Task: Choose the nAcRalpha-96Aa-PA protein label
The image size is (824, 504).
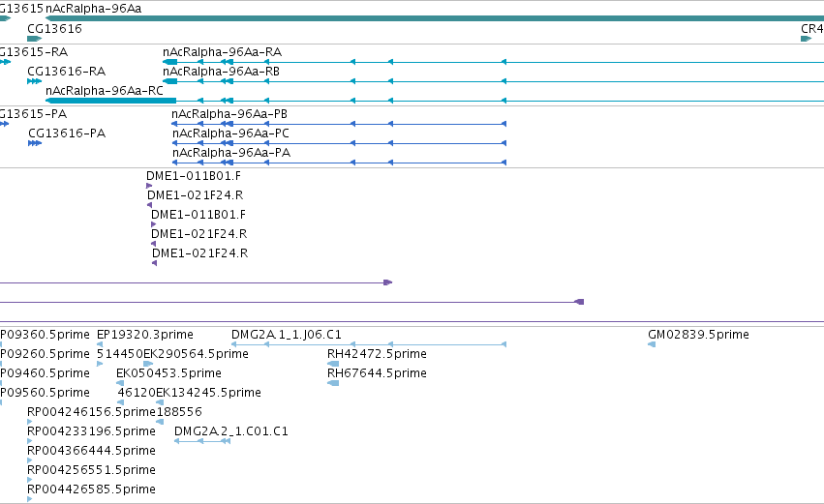Action: coord(231,152)
